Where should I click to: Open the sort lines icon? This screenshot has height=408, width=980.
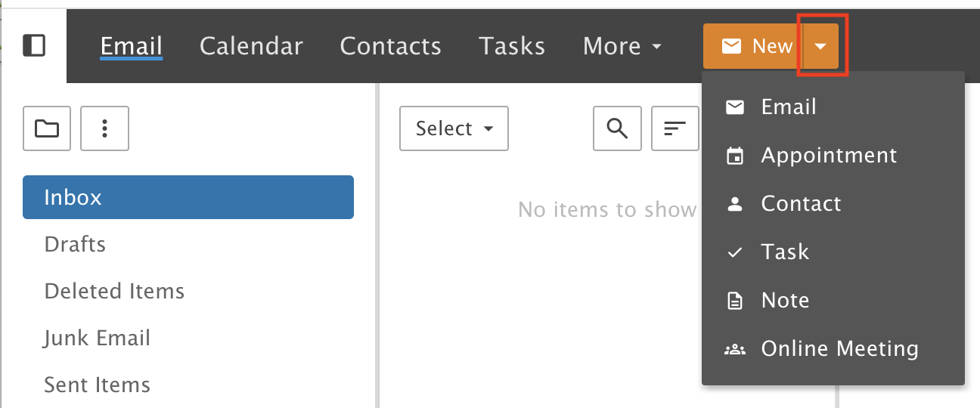point(675,128)
